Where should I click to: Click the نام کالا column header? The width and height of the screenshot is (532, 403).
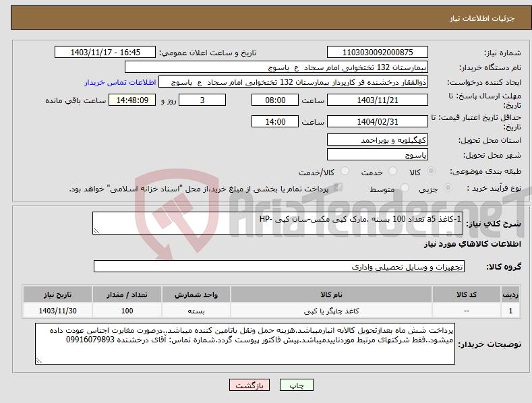coord(331,294)
